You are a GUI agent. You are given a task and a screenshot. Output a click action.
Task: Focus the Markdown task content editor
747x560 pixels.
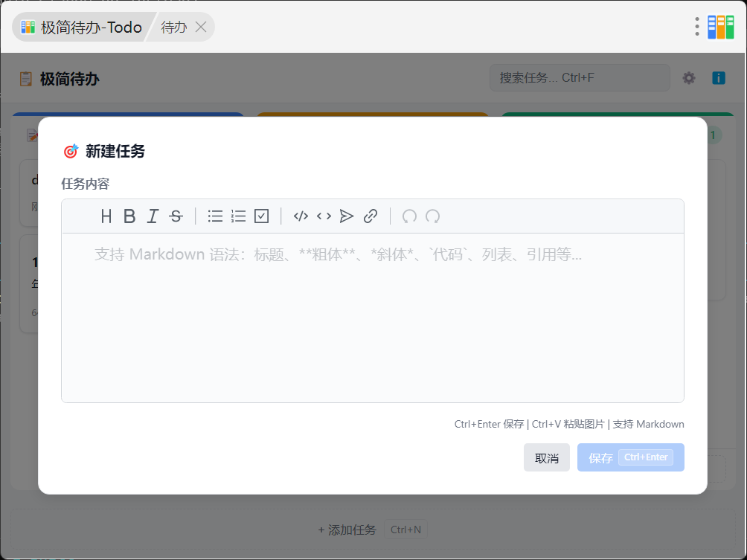click(373, 318)
